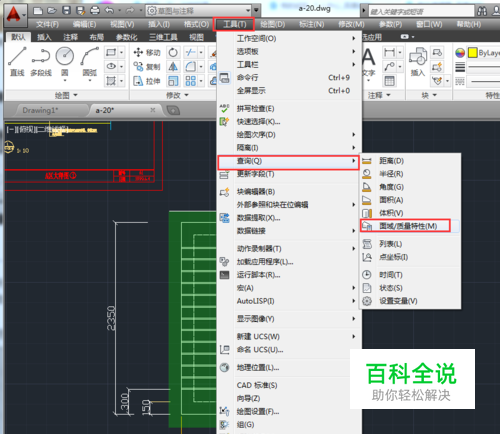Expand 选项板 submenu
500x434 pixels.
coord(289,52)
